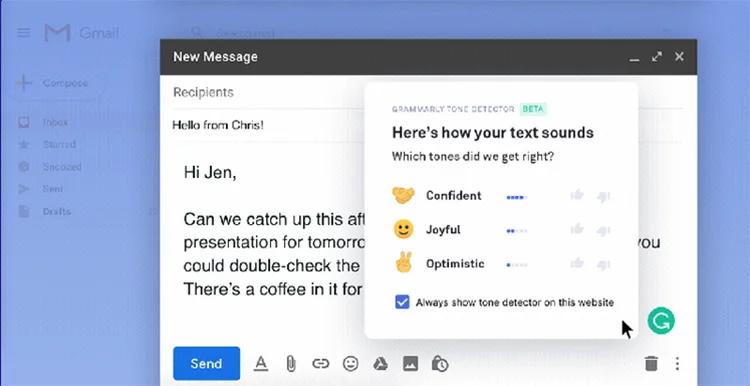Screen dimensions: 750x386
Task: Insert a link using the chain icon
Action: tap(320, 364)
